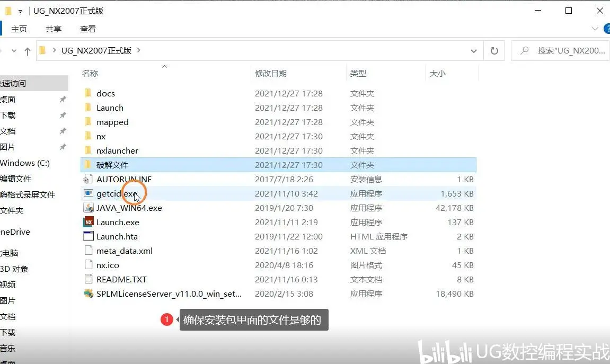Viewport: 610px width, 364px height.
Task: Sort files by 名称 column
Action: click(x=90, y=73)
